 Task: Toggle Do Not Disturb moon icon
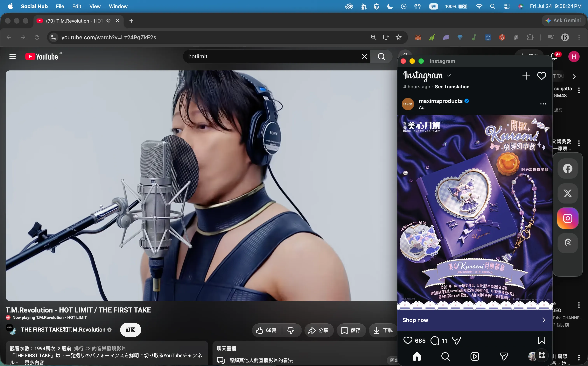[390, 6]
